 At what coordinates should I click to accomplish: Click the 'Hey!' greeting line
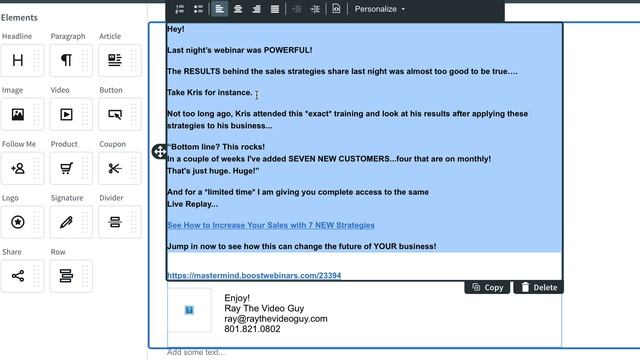pos(176,29)
